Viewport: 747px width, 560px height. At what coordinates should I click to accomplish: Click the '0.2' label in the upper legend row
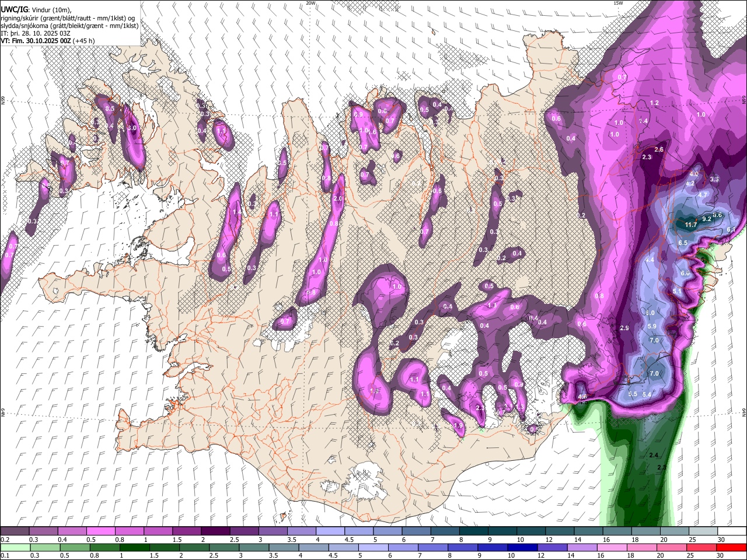point(5,540)
